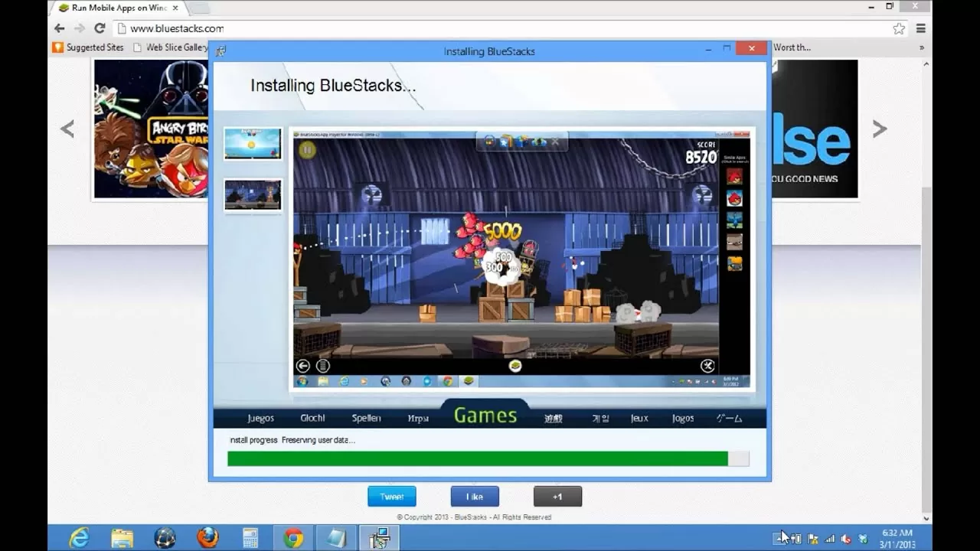980x551 pixels.
Task: Open the Chrome hamburger menu
Action: [x=921, y=28]
